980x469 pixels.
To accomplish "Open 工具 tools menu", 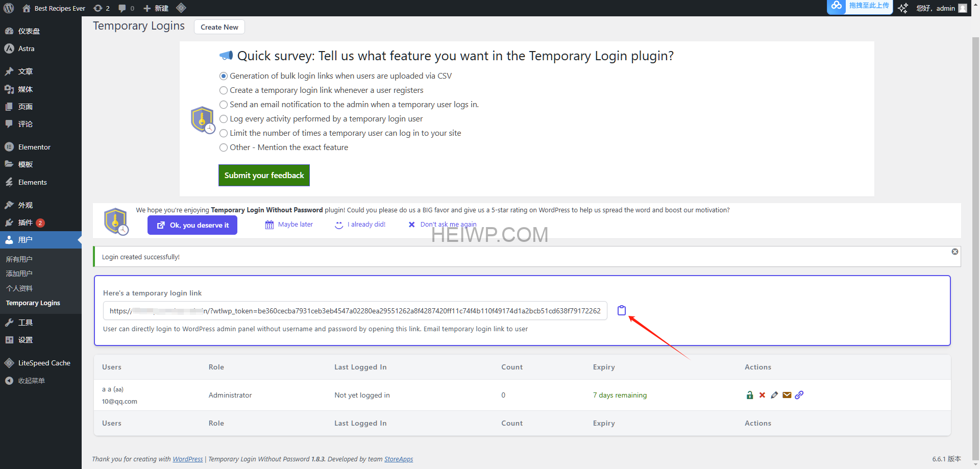I will pos(41,323).
